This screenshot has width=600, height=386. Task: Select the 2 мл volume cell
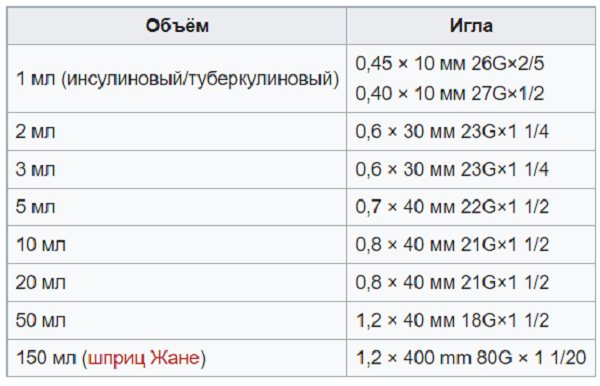tap(177, 132)
